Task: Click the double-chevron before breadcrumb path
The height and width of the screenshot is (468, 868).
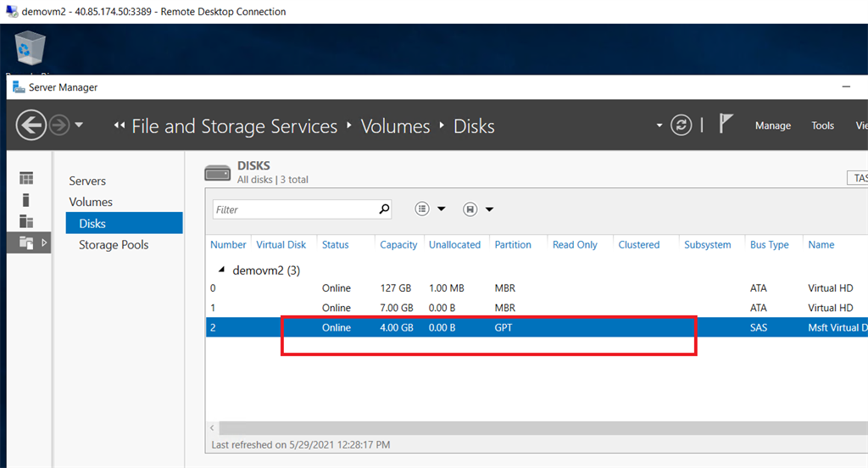Action: pos(119,125)
